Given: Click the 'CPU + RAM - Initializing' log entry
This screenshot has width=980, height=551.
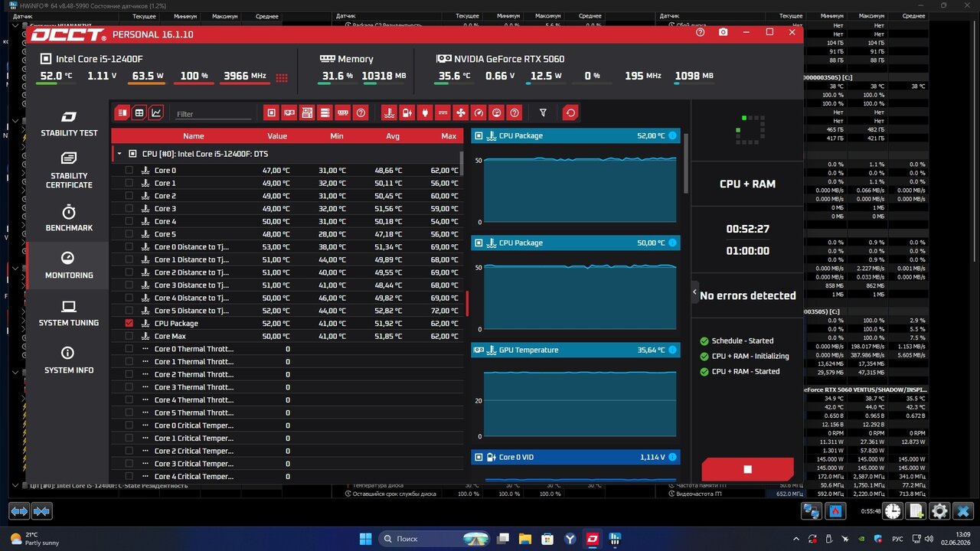Looking at the screenshot, I should pyautogui.click(x=750, y=356).
